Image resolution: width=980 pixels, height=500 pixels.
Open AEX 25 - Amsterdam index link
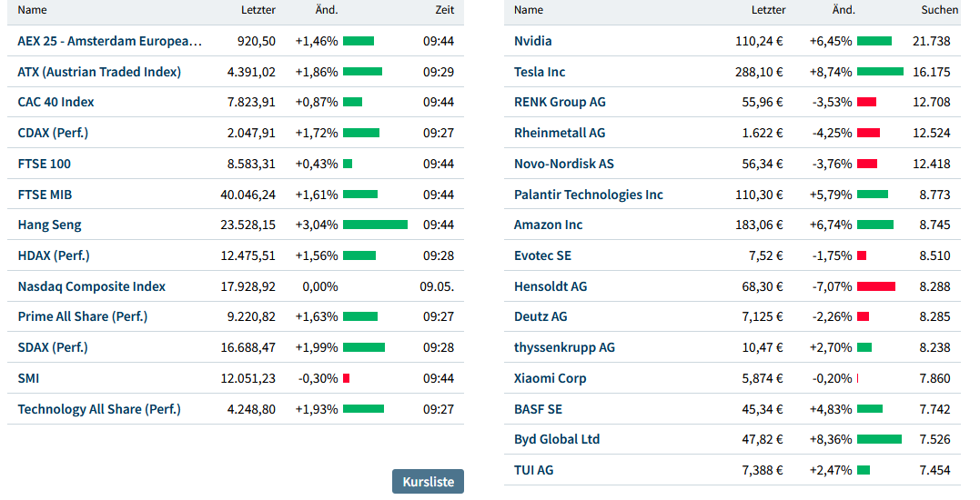tap(110, 41)
